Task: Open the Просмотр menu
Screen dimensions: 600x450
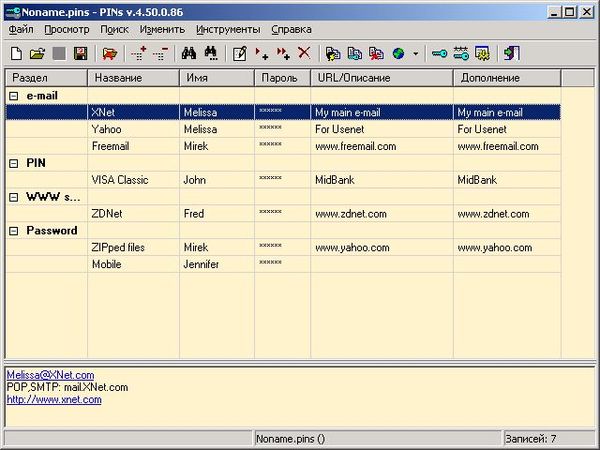Action: [x=67, y=29]
